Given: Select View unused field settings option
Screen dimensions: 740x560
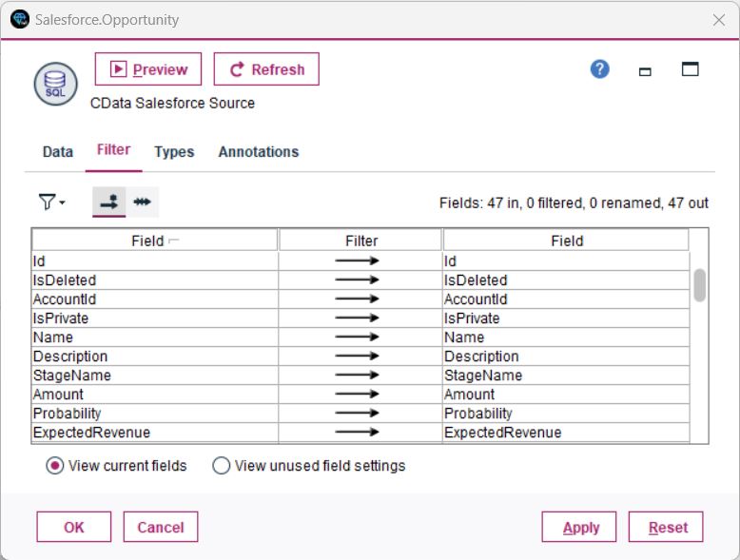Looking at the screenshot, I should (x=222, y=466).
